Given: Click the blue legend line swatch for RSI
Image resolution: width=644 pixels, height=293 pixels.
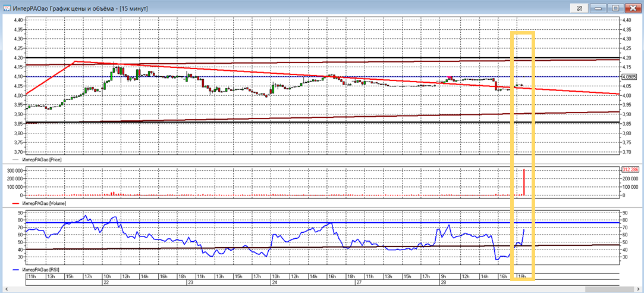Looking at the screenshot, I should click(x=17, y=269).
